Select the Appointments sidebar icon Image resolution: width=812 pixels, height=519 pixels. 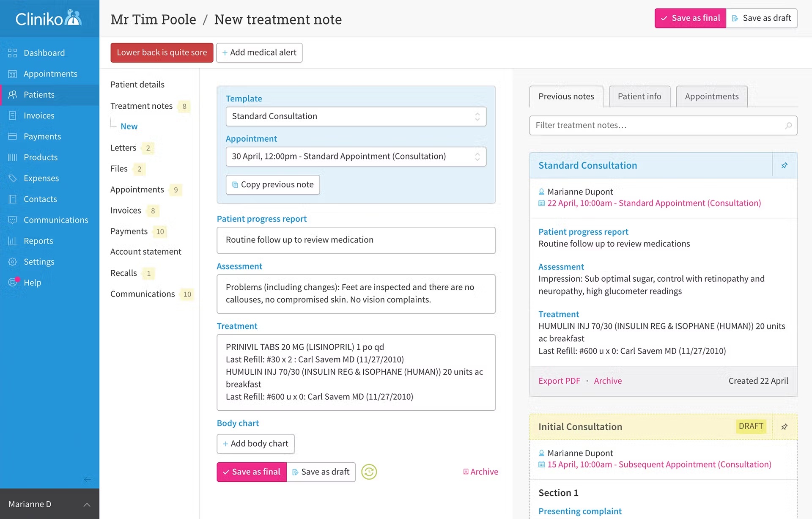click(12, 74)
